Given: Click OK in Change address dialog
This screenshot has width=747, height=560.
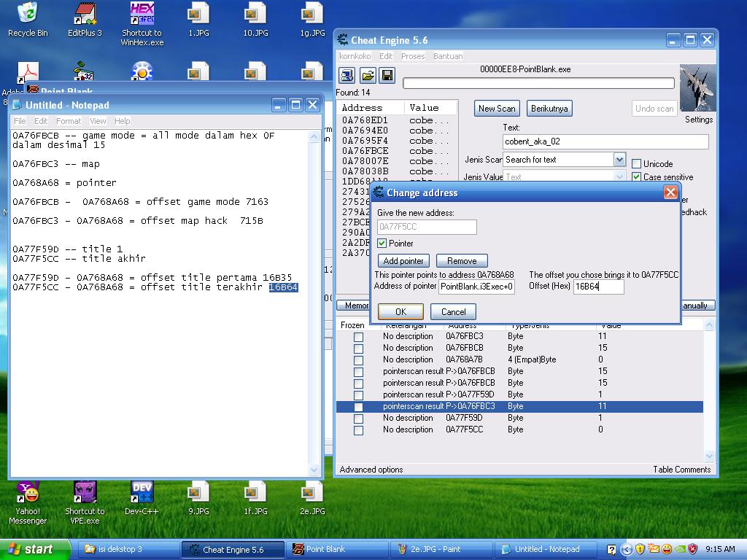Looking at the screenshot, I should [x=400, y=312].
